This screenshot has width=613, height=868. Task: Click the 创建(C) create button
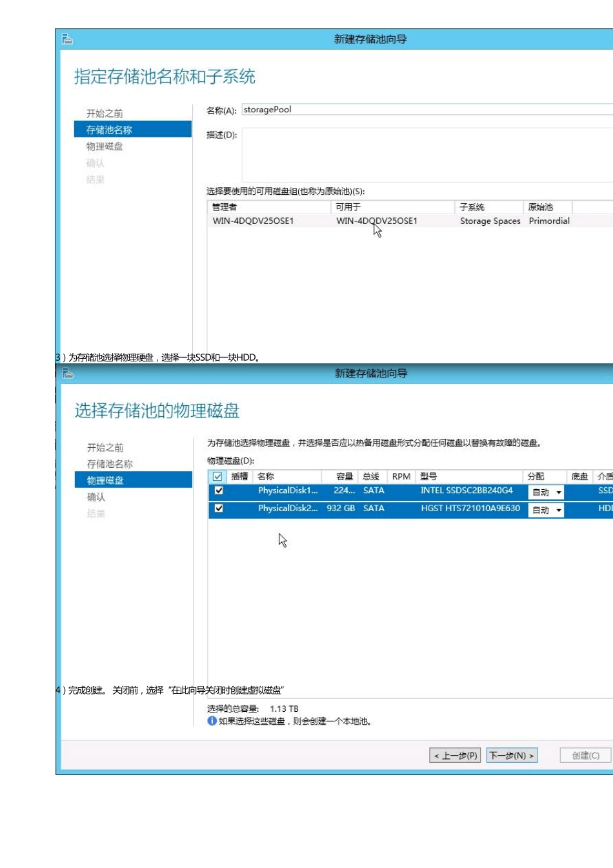[x=585, y=755]
